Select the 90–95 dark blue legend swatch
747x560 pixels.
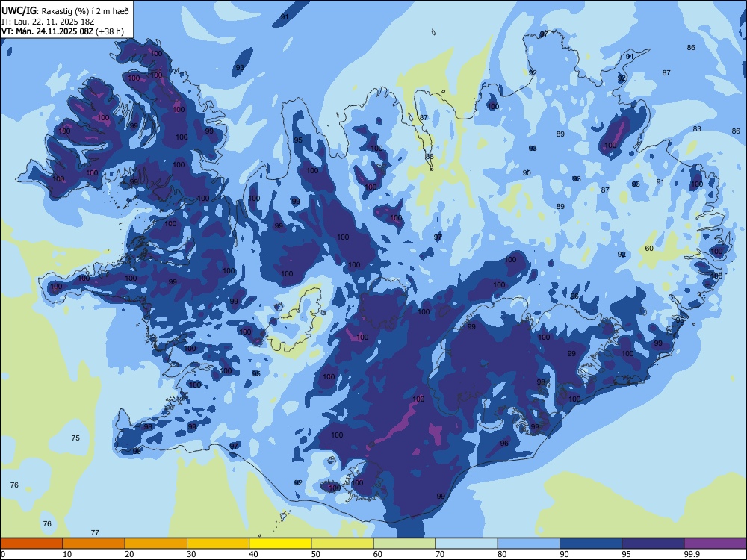point(591,544)
